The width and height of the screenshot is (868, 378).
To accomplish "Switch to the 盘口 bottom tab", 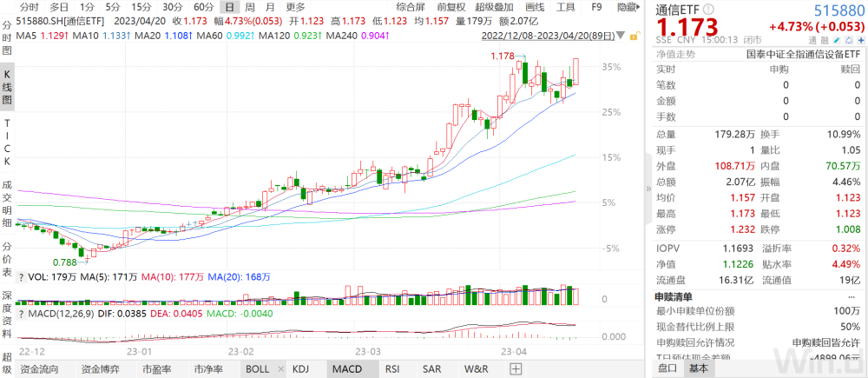I will click(x=666, y=368).
